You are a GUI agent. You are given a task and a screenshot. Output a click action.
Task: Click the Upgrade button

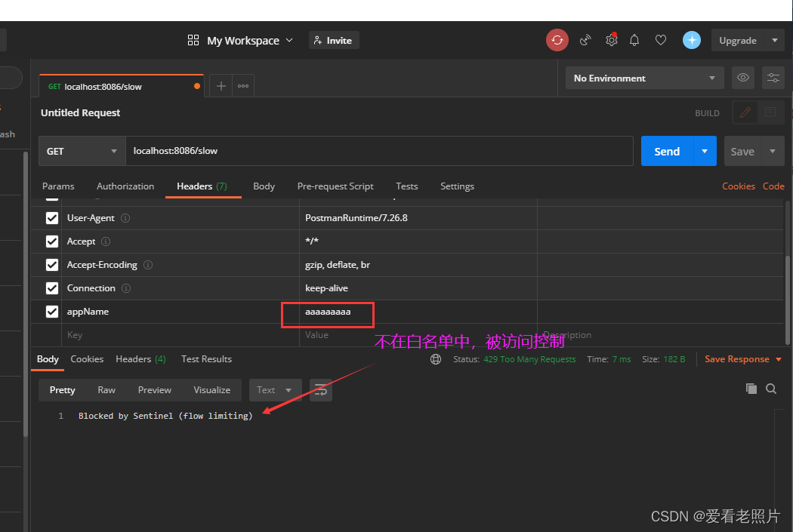(x=738, y=41)
